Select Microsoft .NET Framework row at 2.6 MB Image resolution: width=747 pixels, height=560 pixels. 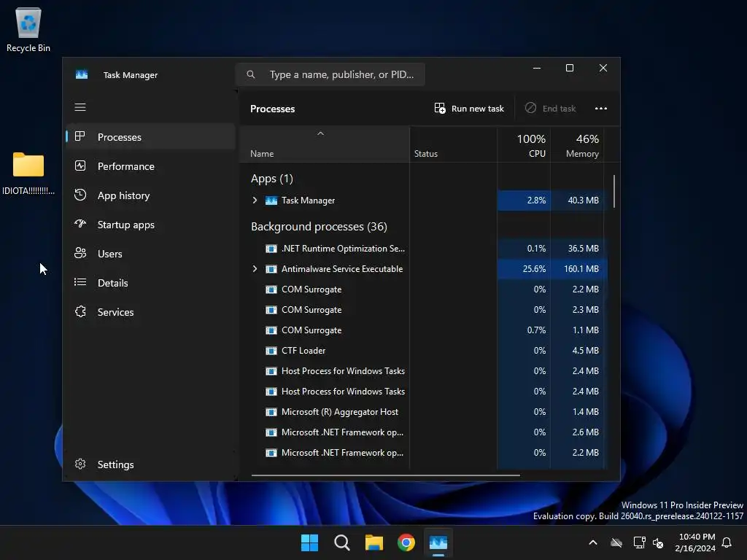coord(424,432)
